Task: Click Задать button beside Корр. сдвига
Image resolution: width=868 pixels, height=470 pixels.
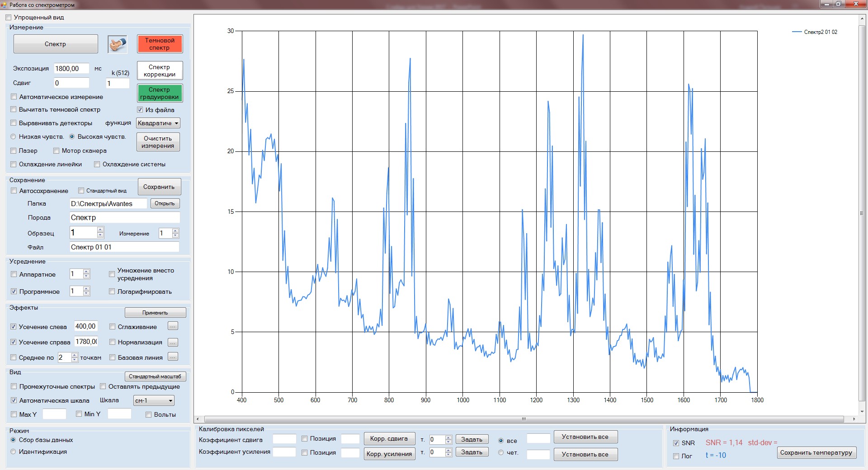Action: [472, 439]
